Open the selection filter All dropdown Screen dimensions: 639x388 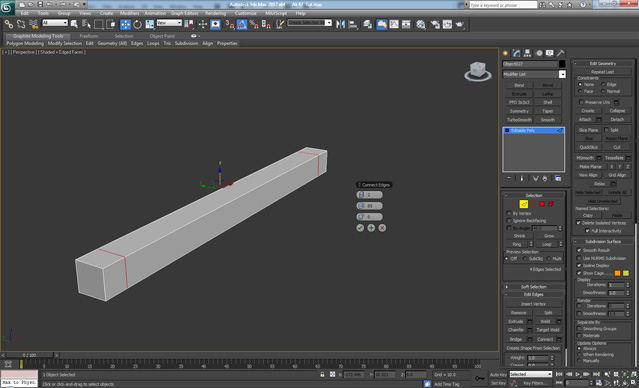pyautogui.click(x=55, y=23)
